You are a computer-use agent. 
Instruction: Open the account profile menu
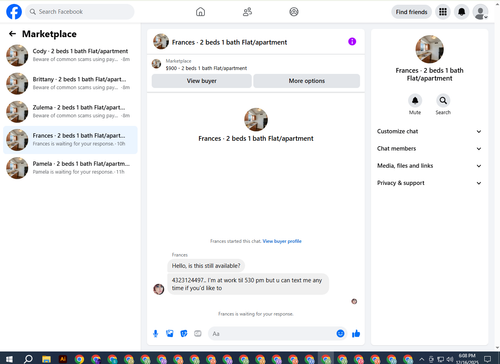coord(480,12)
